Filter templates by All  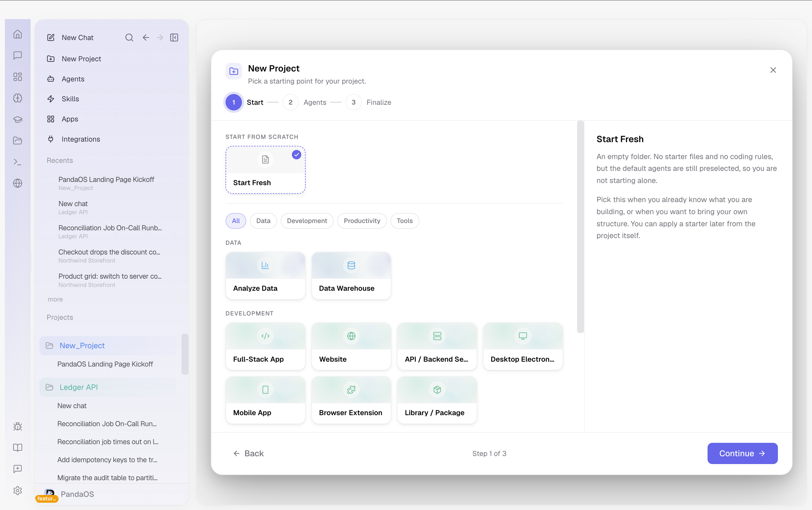point(235,221)
